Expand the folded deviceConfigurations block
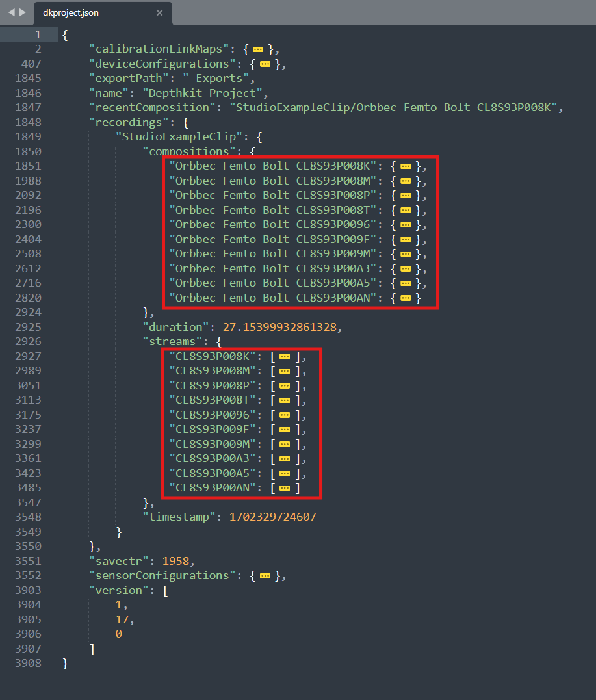Image resolution: width=596 pixels, height=700 pixels. point(265,64)
